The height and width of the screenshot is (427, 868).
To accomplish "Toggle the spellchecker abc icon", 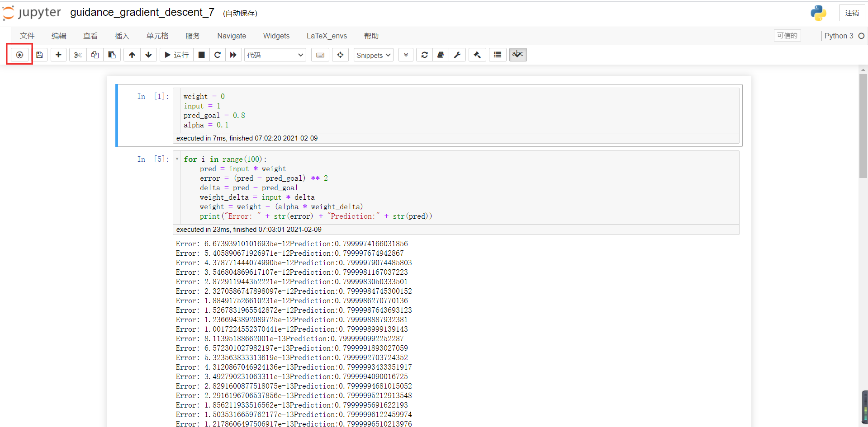I will 518,55.
